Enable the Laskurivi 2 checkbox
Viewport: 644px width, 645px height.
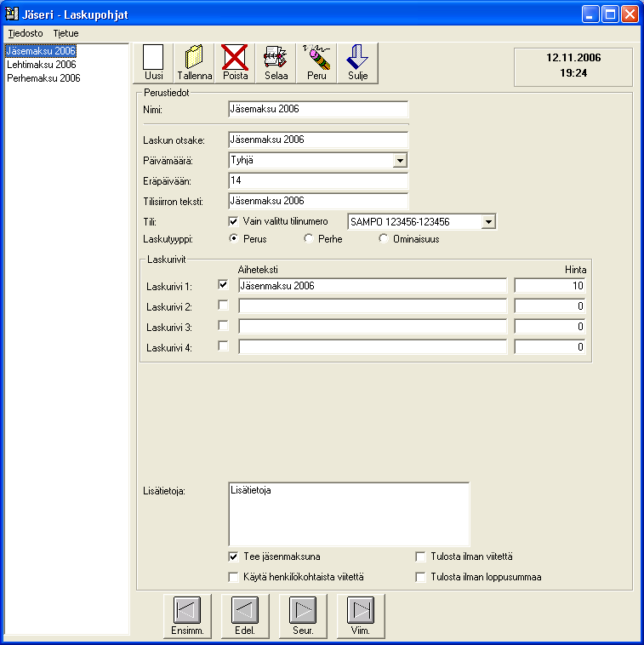223,305
